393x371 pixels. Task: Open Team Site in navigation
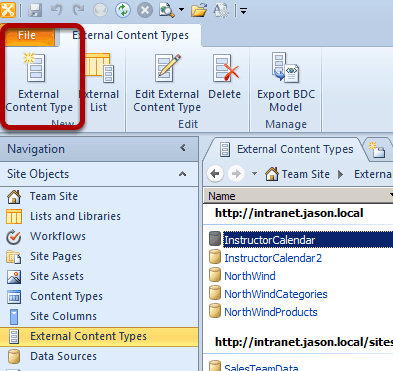pyautogui.click(x=54, y=196)
